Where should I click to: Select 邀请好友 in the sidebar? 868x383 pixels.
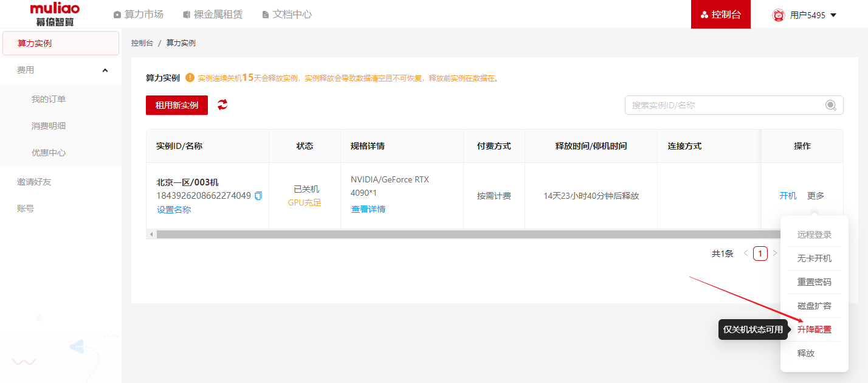(x=34, y=182)
